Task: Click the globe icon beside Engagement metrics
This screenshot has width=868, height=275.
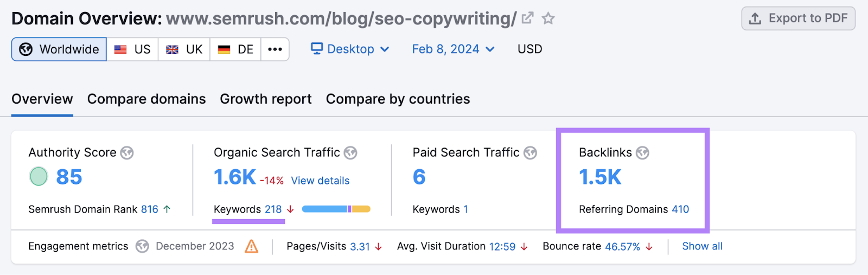Action: (142, 246)
